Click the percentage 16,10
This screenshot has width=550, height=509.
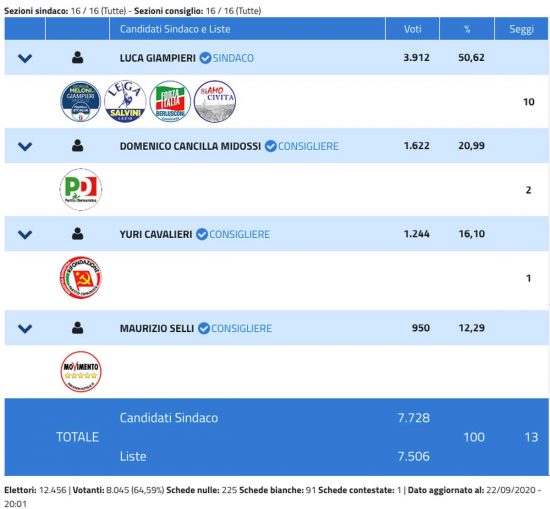(x=472, y=234)
